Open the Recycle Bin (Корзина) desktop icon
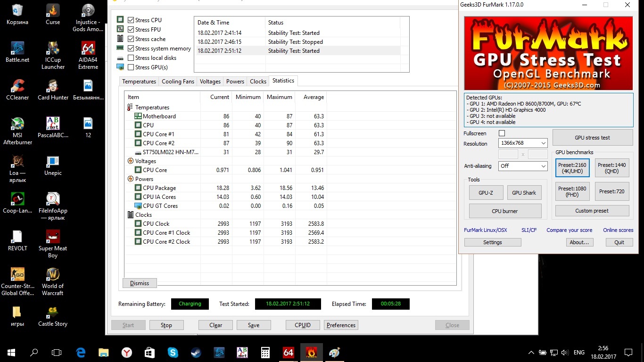644x362 pixels. (17, 14)
